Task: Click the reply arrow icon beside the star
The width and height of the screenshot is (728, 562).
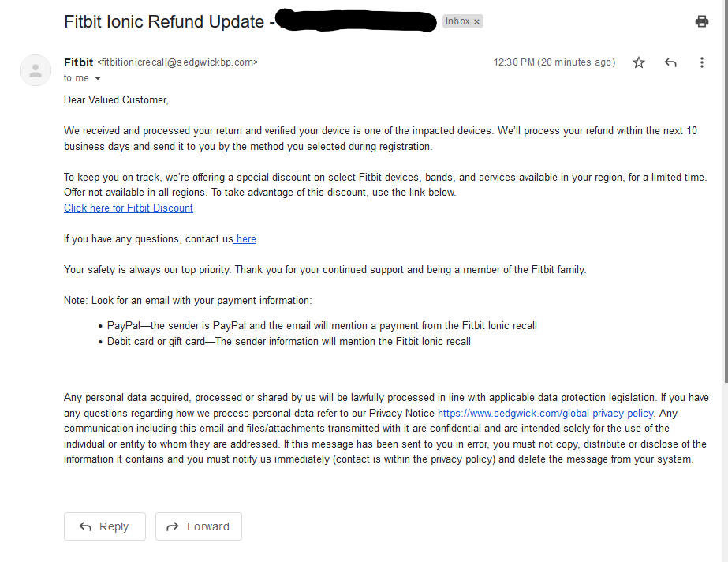Action: coord(670,62)
